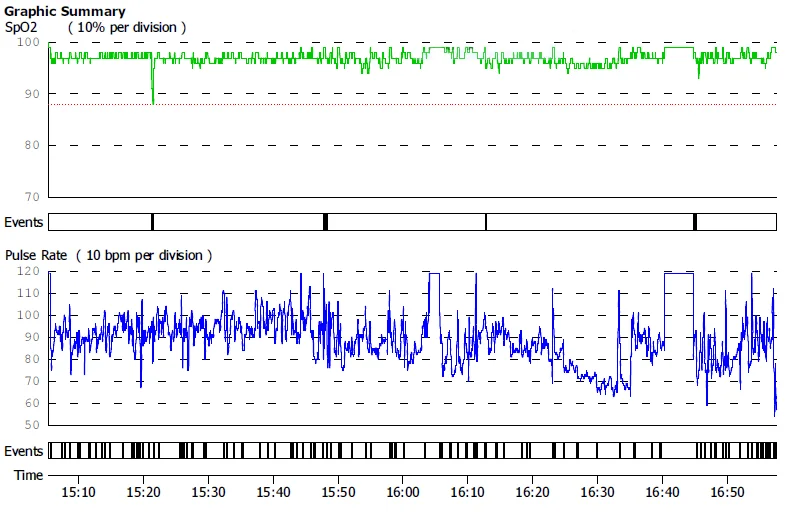796x512 pixels.
Task: Click the "( 10% per division )" note
Action: (127, 27)
